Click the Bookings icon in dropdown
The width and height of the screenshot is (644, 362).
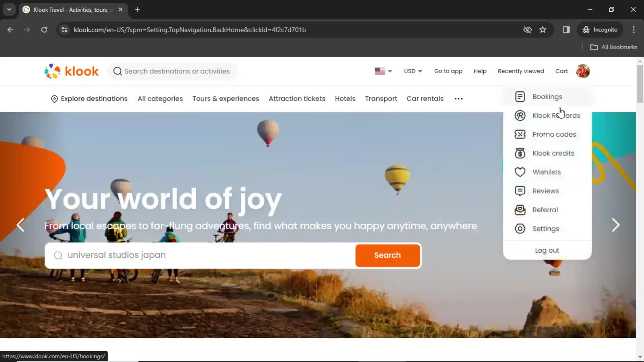click(520, 96)
